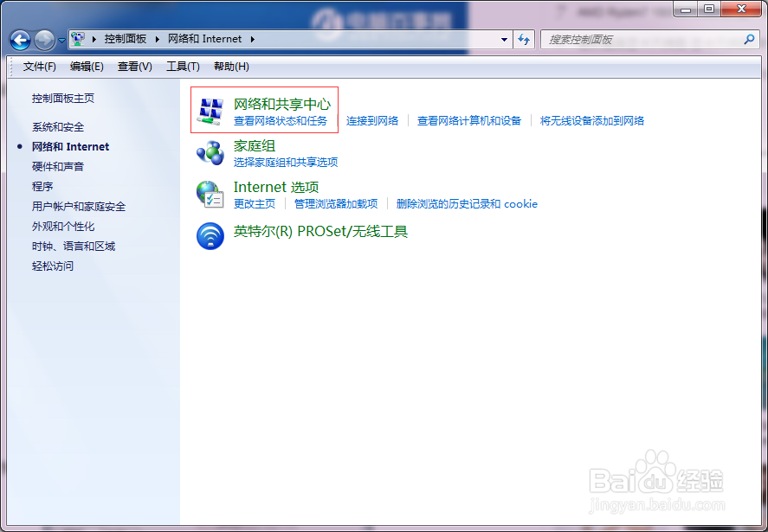Viewport: 768px width, 532px height.
Task: Click the refresh button
Action: 524,40
